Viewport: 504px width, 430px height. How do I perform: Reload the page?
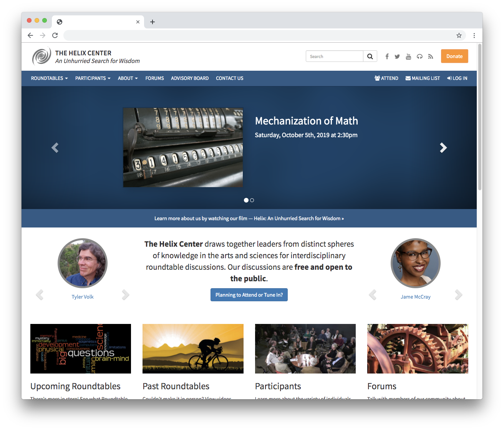click(55, 35)
